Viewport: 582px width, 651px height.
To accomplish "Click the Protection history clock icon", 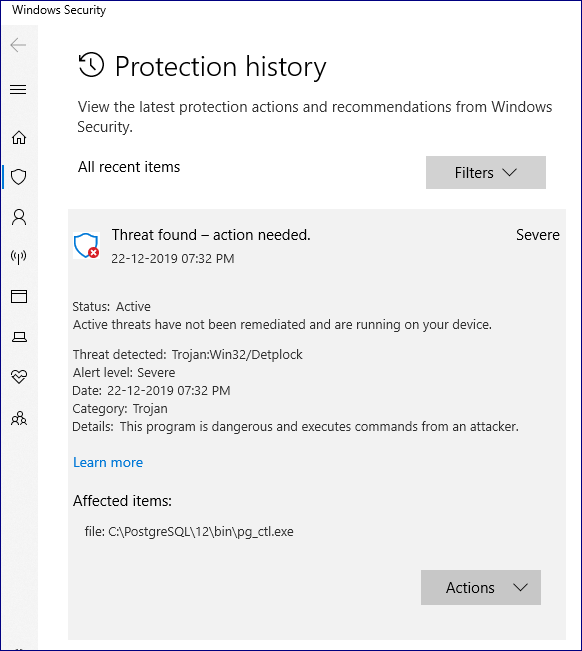I will tap(91, 65).
